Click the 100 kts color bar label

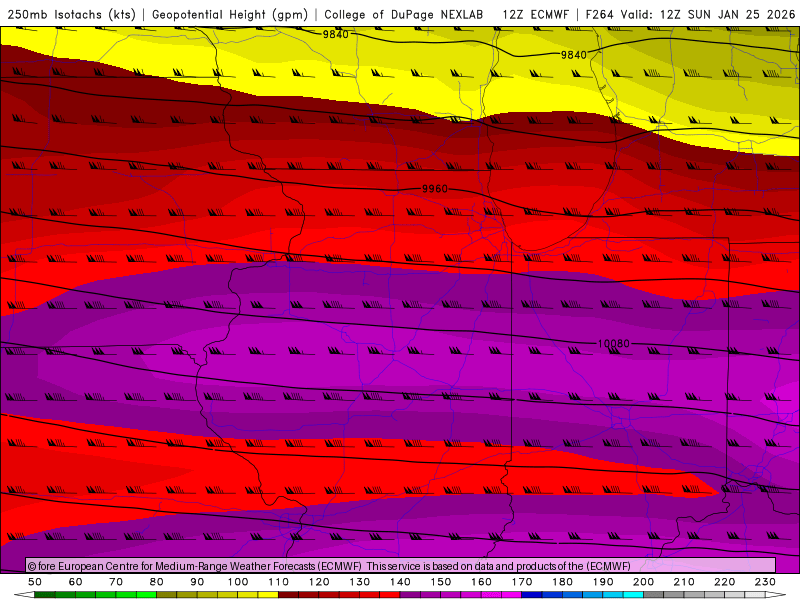tap(238, 582)
